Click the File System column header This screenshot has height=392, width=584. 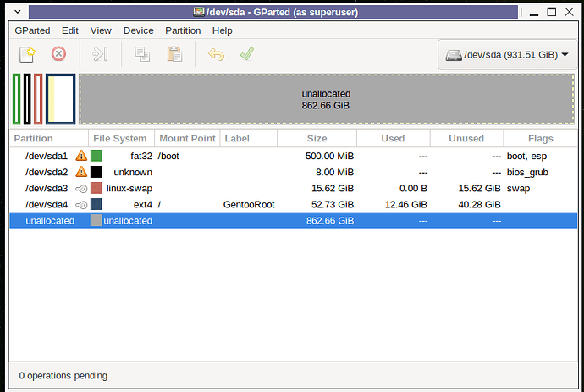(121, 138)
